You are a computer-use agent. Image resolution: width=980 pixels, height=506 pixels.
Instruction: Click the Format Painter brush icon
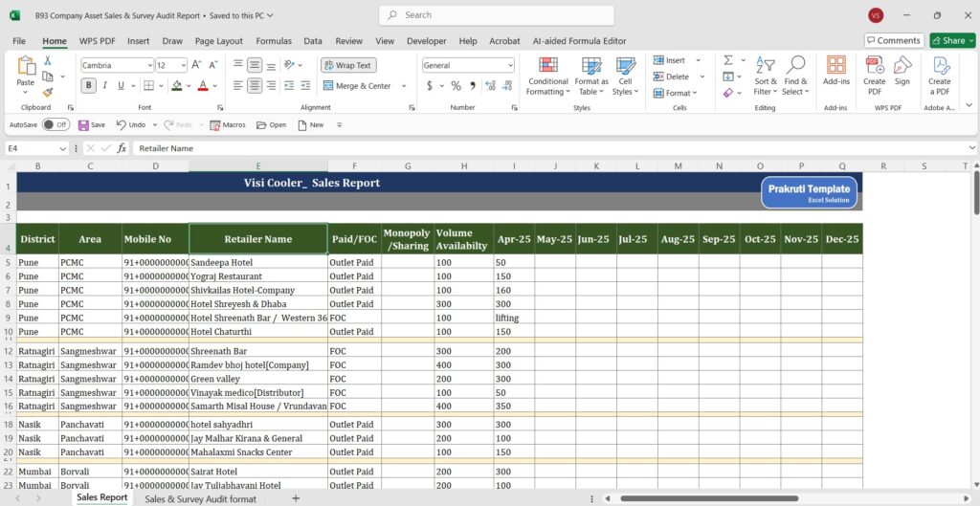(48, 93)
